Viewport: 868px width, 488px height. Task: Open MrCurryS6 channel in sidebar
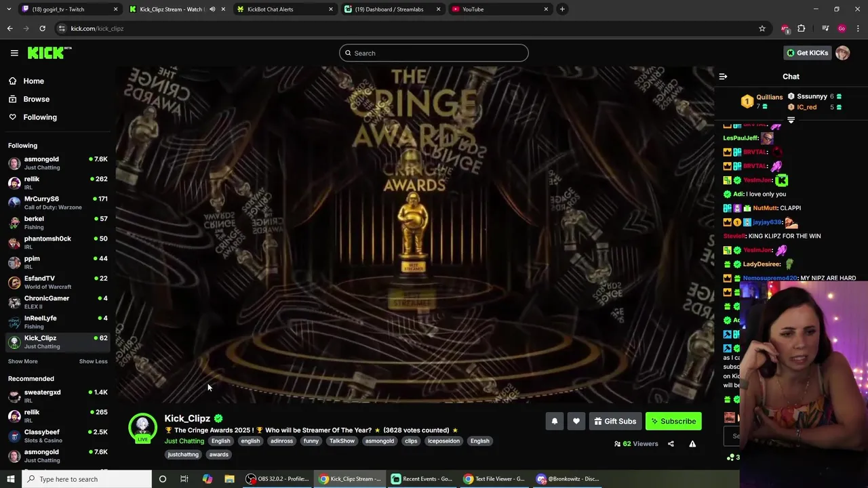[x=58, y=203]
